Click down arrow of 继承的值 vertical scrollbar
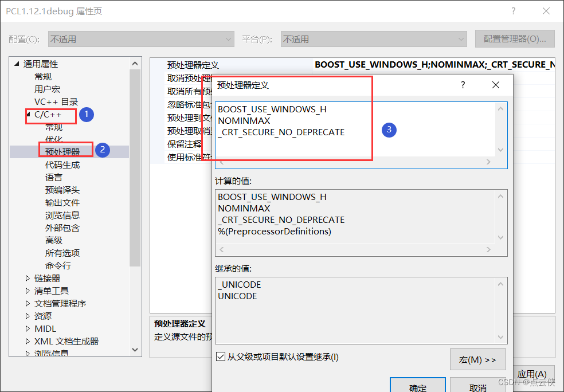Viewport: 564px width, 392px height. 501,337
